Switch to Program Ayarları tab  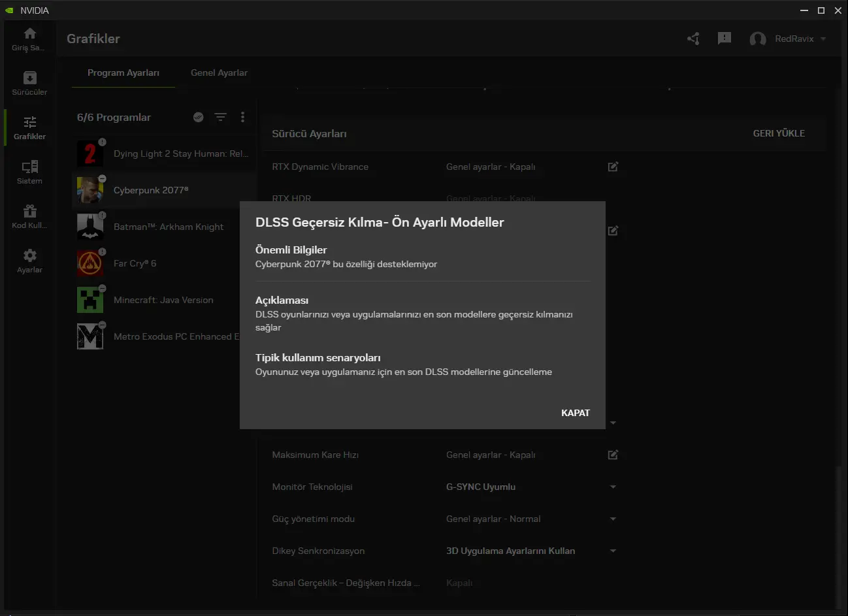tap(123, 73)
